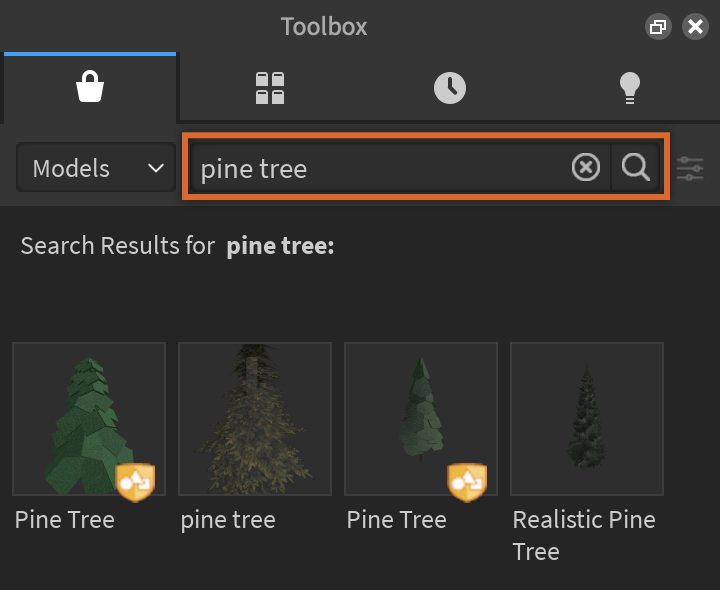Open the Recent clock tab
The width and height of the screenshot is (720, 590).
point(450,88)
